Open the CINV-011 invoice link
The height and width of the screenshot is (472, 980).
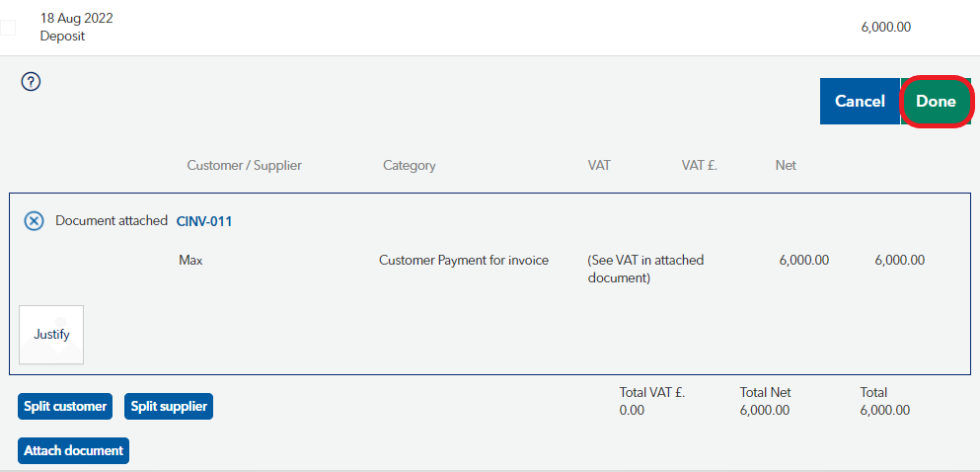(x=204, y=221)
